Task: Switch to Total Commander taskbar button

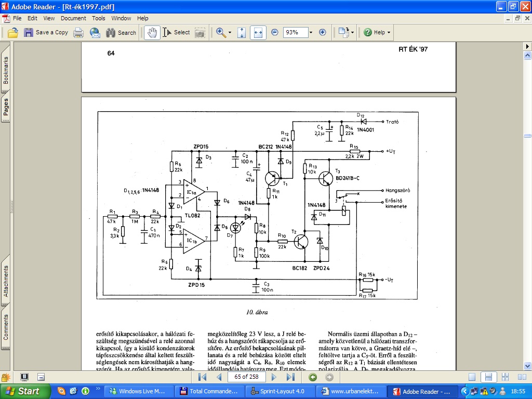Action: point(209,391)
